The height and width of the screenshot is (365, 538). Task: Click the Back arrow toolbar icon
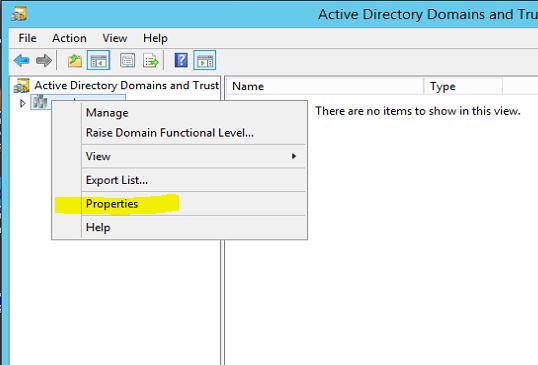[x=22, y=61]
